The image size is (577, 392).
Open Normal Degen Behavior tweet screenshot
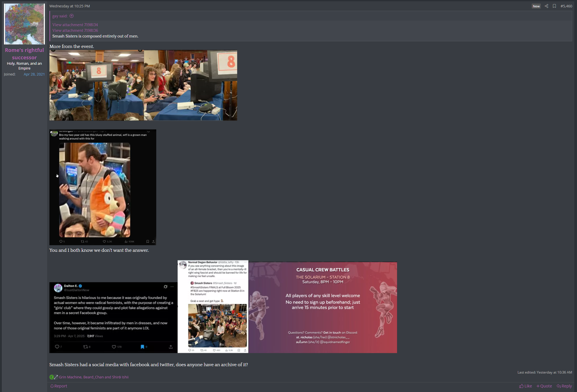[213, 307]
